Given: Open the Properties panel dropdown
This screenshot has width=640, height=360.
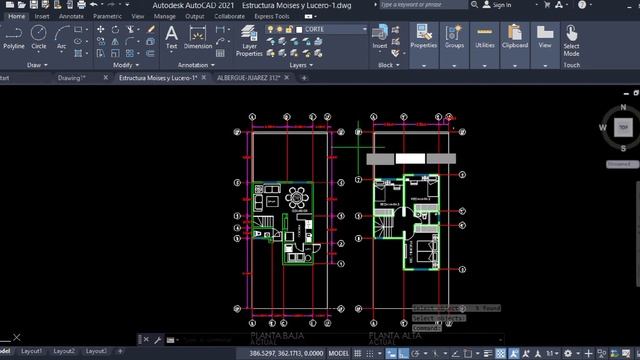Looking at the screenshot, I should 424,66.
